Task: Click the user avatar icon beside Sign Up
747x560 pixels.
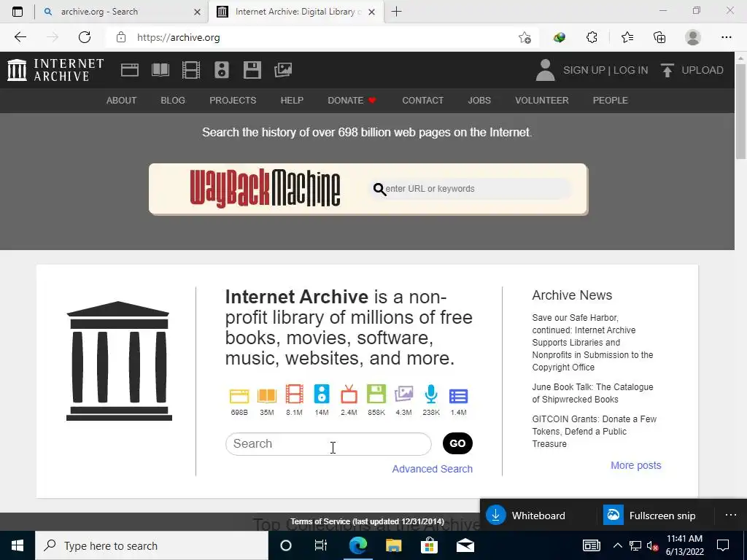Action: coord(546,70)
